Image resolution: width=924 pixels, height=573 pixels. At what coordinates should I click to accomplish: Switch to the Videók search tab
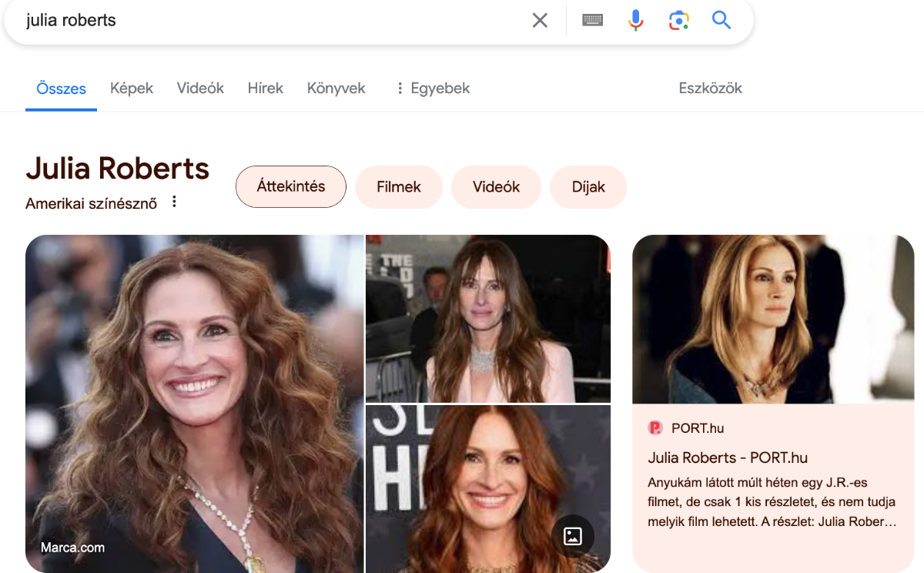[x=200, y=89]
